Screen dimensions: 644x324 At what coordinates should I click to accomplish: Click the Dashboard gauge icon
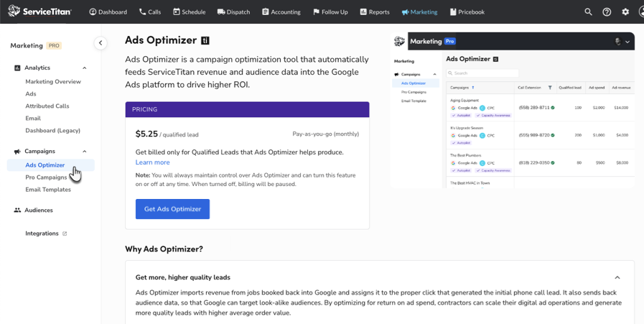(x=93, y=12)
